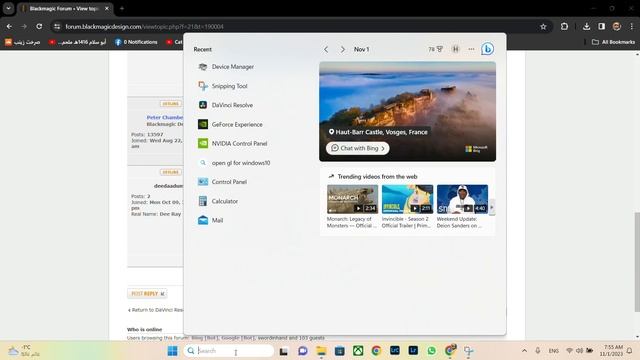Screen dimensions: 640x360
Task: Open Control Panel from recent list
Action: (x=222, y=182)
